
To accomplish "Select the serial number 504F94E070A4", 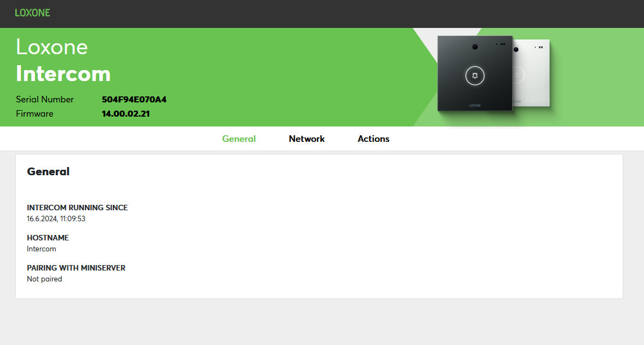I will click(x=134, y=100).
